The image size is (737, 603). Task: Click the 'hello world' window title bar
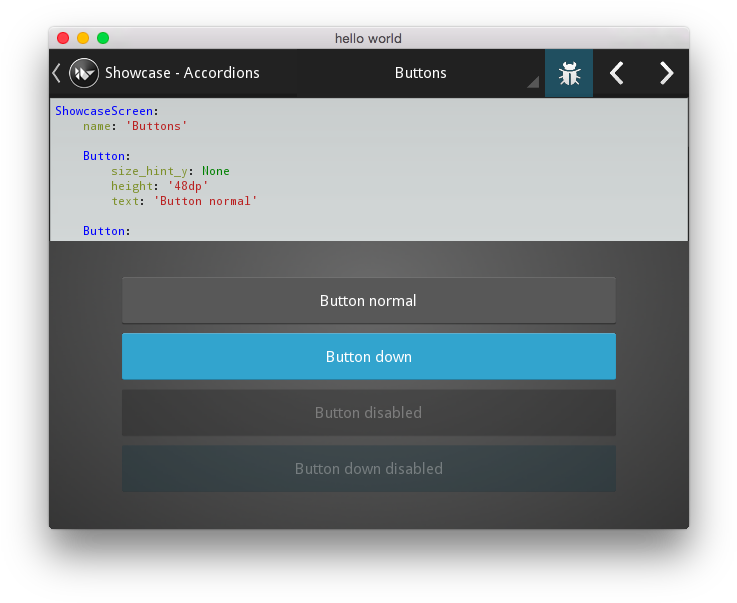[x=368, y=38]
